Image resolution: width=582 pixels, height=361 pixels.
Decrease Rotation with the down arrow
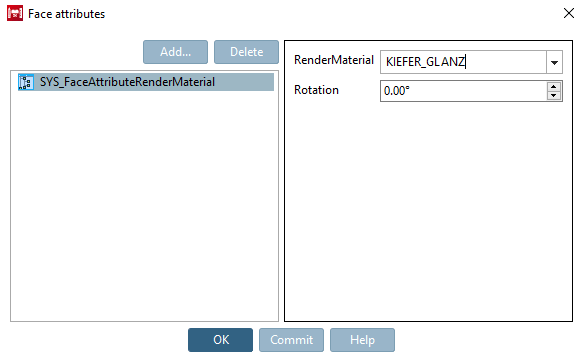[x=554, y=96]
